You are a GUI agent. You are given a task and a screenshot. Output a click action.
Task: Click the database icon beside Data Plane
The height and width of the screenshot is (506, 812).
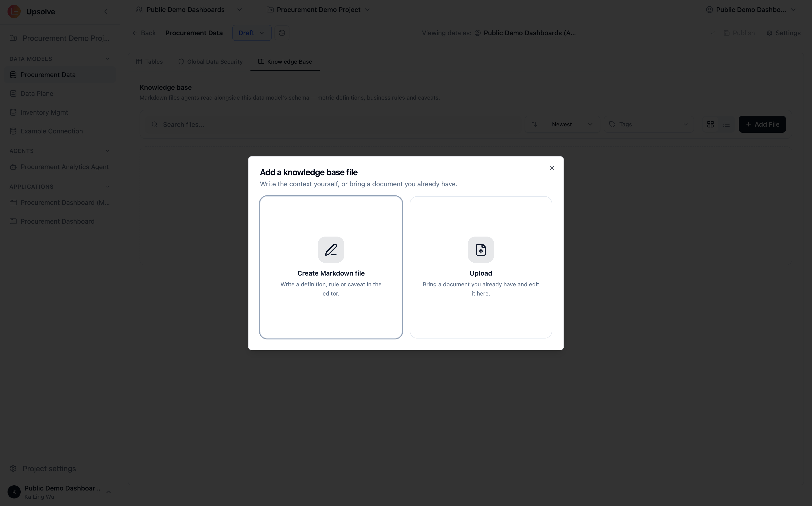point(13,93)
